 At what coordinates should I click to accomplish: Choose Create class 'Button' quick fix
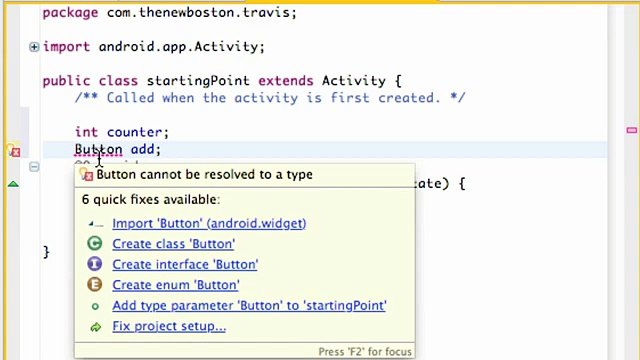pos(173,244)
